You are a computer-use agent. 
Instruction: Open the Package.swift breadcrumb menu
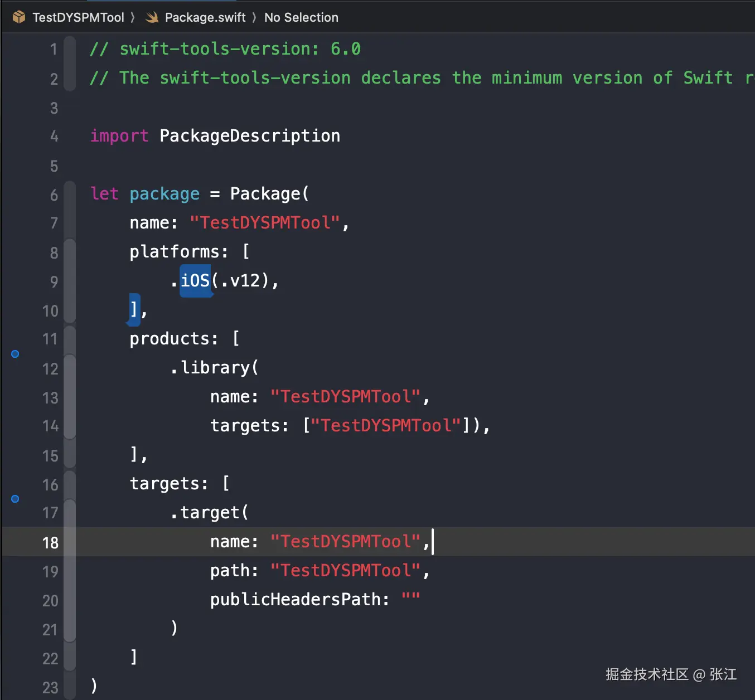coord(205,18)
